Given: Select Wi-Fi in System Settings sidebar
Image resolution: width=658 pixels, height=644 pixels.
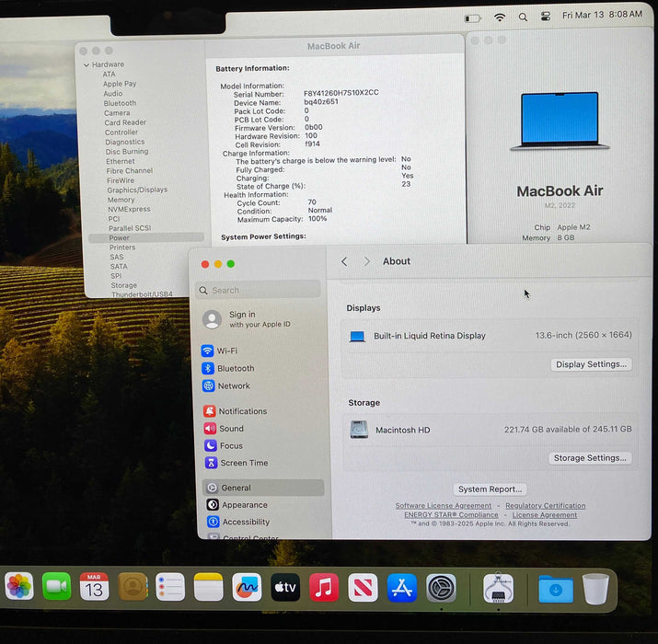Looking at the screenshot, I should tap(260, 351).
